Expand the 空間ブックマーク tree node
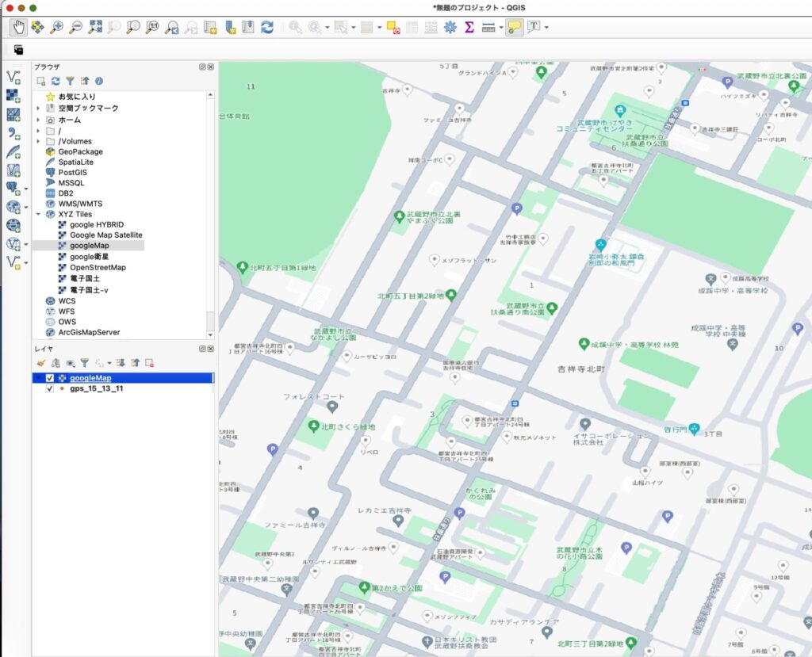 point(38,109)
